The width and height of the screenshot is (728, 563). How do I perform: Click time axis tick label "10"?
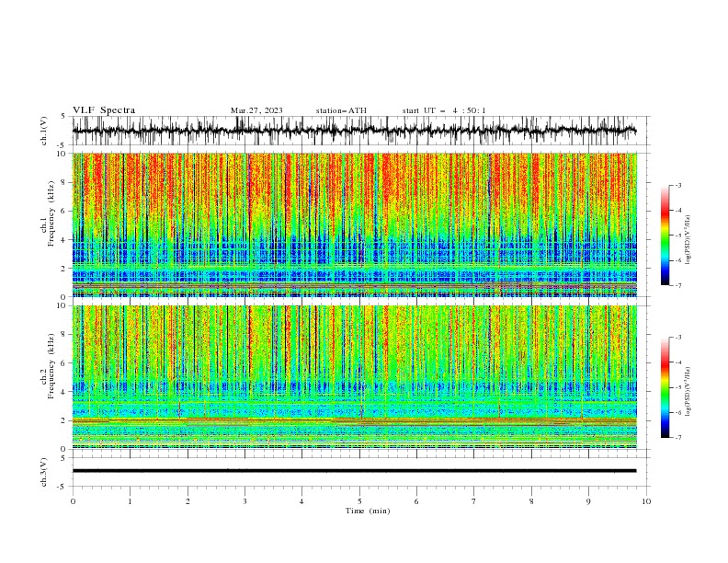[x=646, y=501]
